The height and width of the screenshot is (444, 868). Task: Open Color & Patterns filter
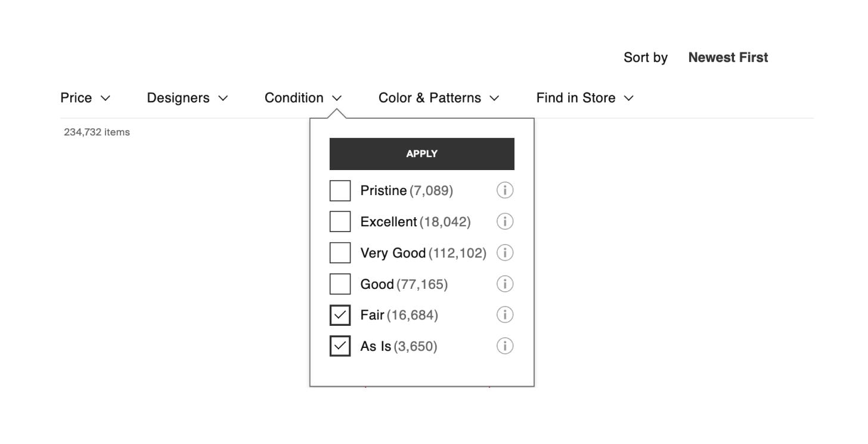coord(438,98)
